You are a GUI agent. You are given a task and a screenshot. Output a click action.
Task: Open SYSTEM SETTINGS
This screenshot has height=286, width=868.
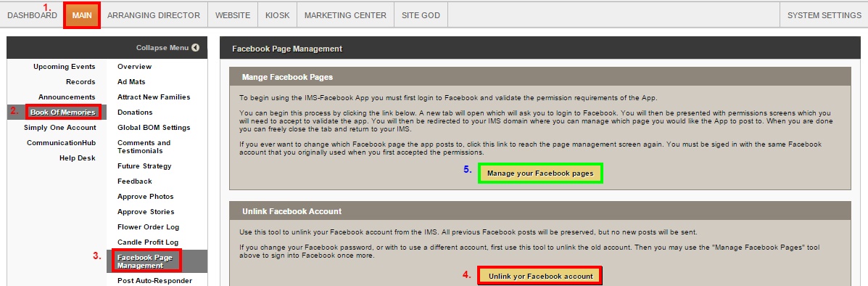[824, 15]
